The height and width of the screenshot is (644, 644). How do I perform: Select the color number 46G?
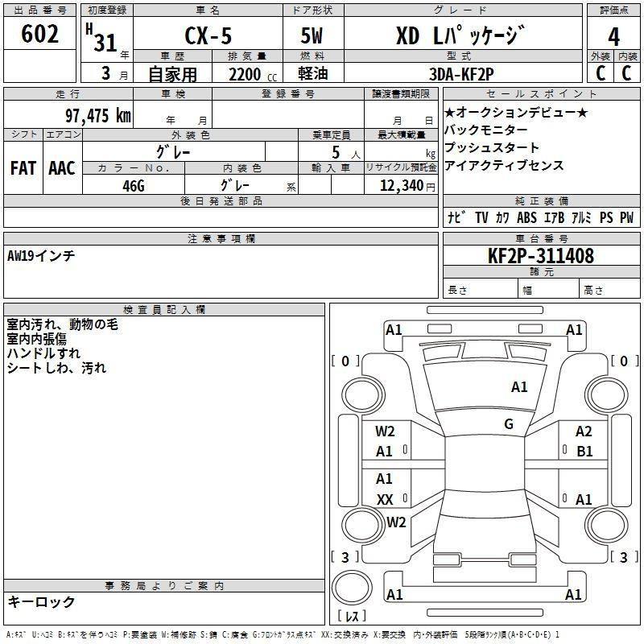[133, 186]
